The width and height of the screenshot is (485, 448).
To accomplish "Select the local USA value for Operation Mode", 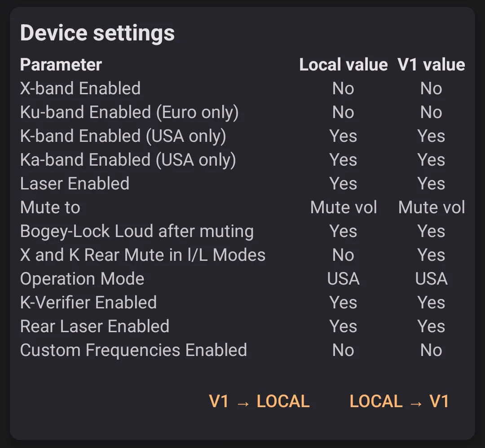I will coord(343,279).
